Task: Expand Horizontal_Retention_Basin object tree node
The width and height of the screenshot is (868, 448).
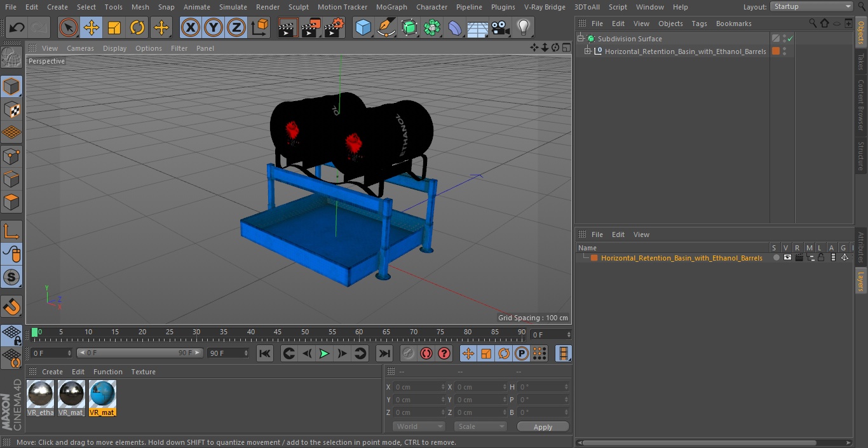Action: [x=588, y=51]
